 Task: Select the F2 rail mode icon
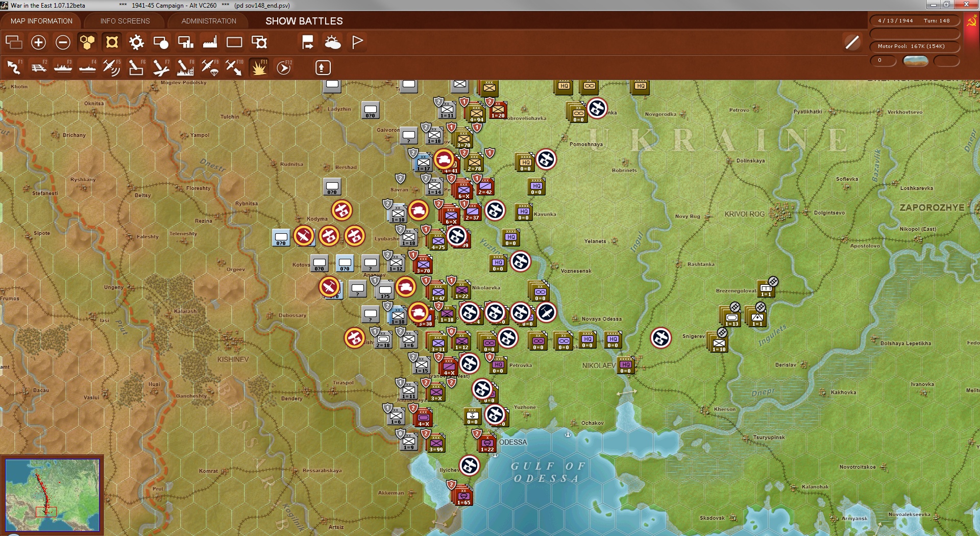tap(38, 67)
